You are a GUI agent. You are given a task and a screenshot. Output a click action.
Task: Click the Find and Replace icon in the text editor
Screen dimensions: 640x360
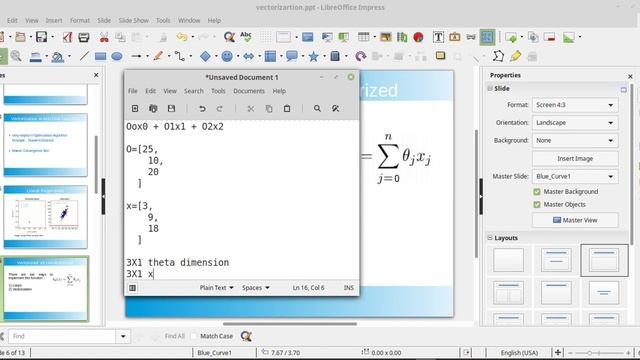[x=336, y=109]
